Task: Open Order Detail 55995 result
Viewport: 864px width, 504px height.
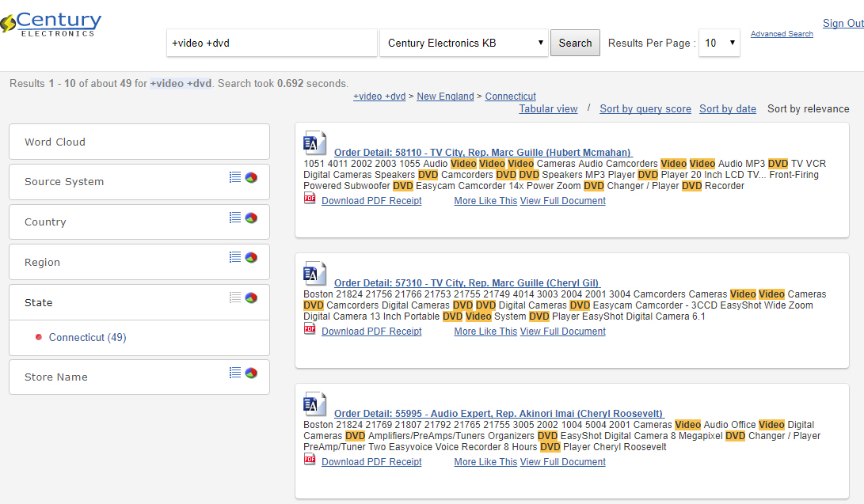Action: tap(499, 413)
